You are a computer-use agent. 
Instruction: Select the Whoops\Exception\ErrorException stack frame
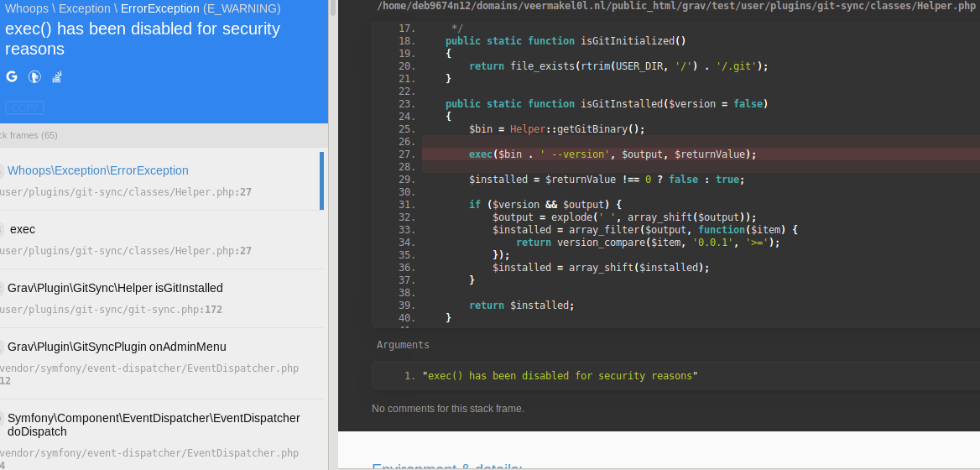pos(162,181)
